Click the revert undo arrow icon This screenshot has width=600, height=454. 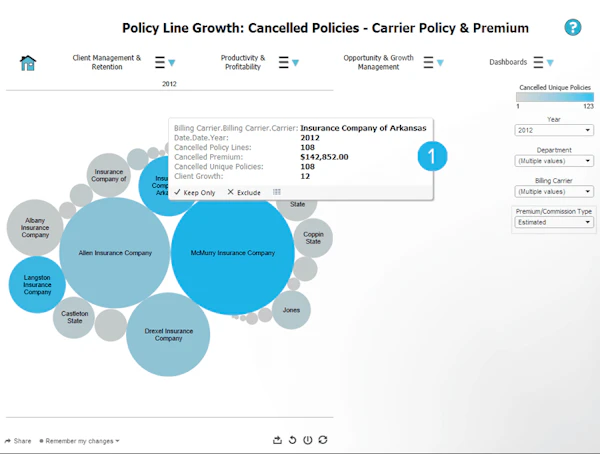[x=293, y=440]
